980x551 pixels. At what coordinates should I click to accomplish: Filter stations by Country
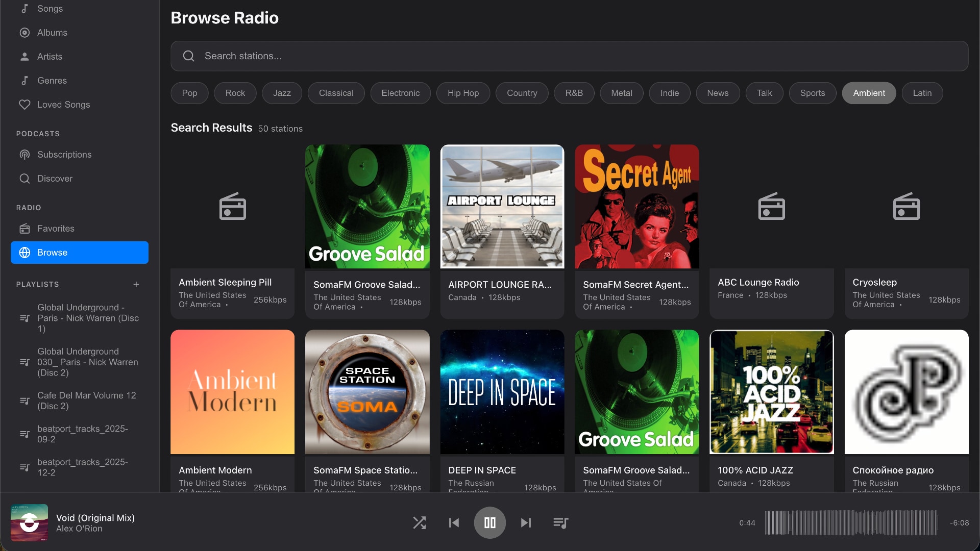pyautogui.click(x=522, y=93)
